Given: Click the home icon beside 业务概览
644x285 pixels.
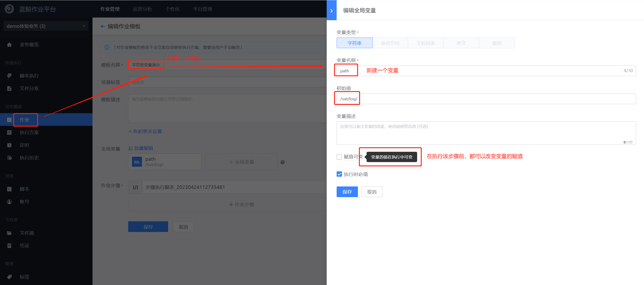Looking at the screenshot, I should click(9, 45).
